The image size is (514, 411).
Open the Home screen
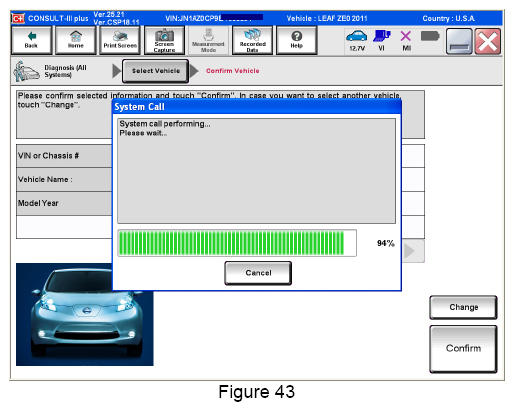tap(76, 41)
